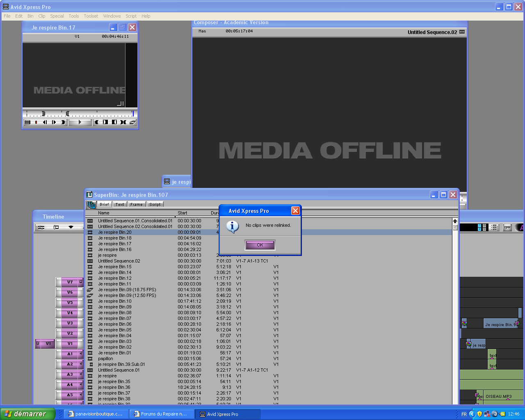Click Mark OUT beside Step Forward
525x420 pixels.
(x=63, y=122)
